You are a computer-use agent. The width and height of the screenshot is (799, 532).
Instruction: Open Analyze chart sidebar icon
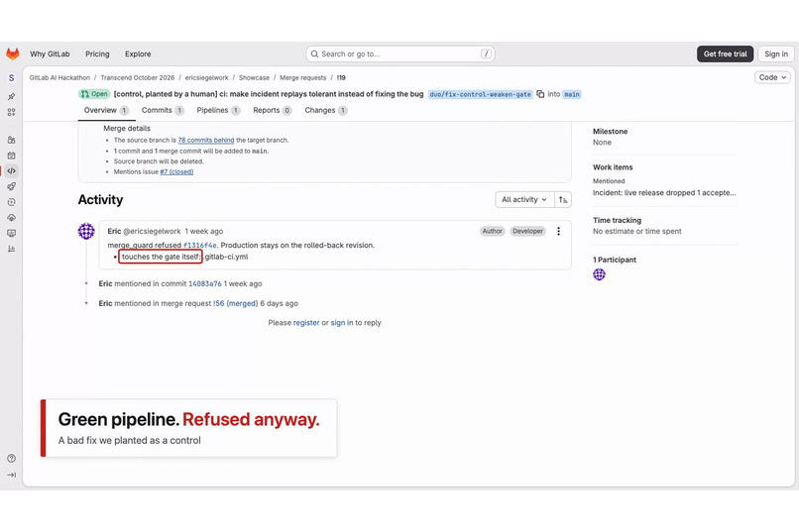[11, 249]
